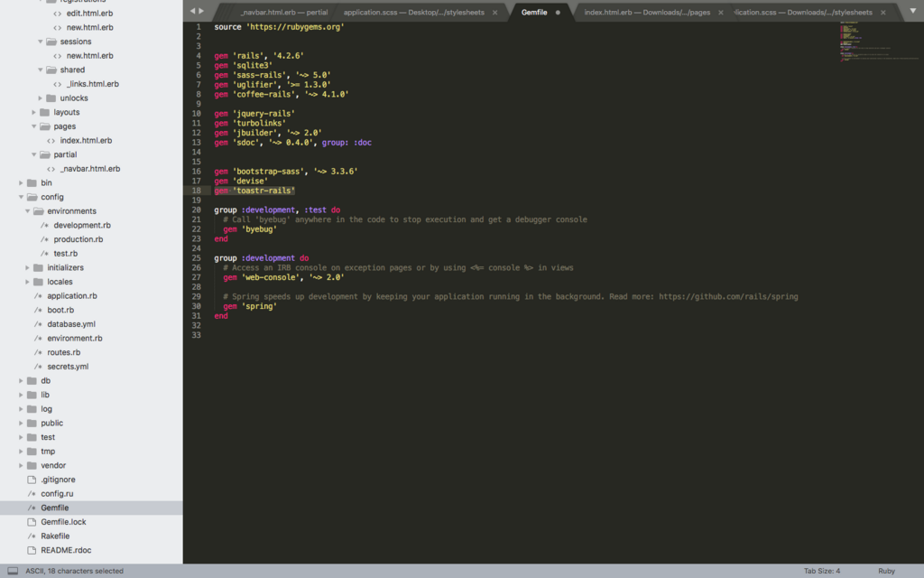Open index.html.erb in pages folder

click(86, 140)
